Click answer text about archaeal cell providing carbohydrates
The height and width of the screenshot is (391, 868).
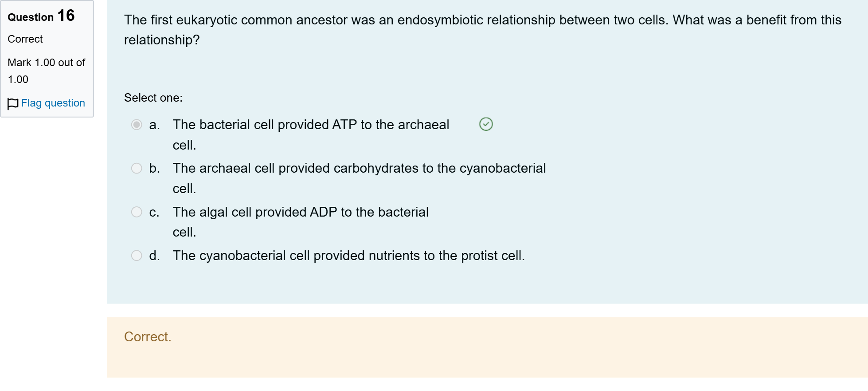pos(359,178)
